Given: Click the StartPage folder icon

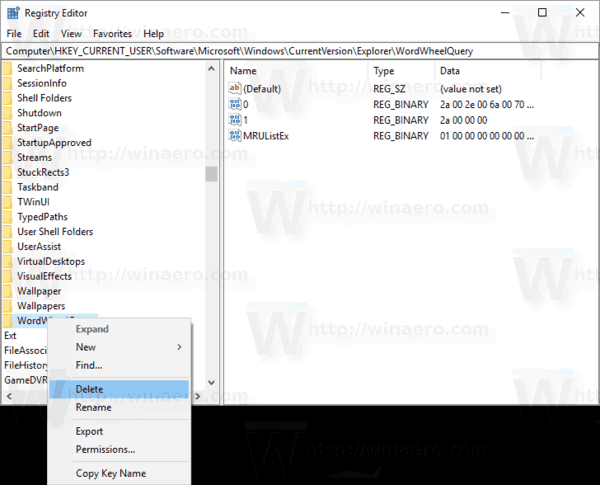Looking at the screenshot, I should [x=8, y=128].
